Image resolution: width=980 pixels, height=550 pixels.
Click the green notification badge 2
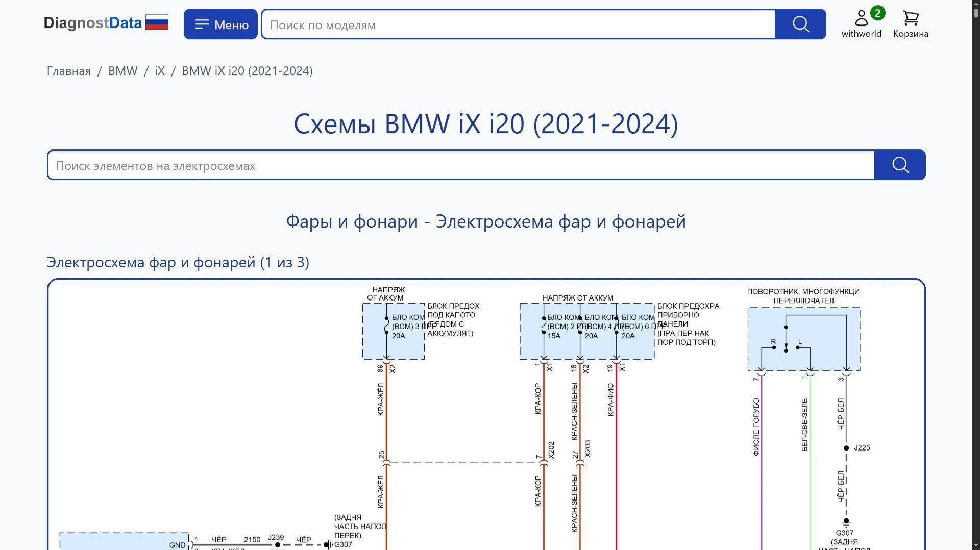click(x=877, y=13)
